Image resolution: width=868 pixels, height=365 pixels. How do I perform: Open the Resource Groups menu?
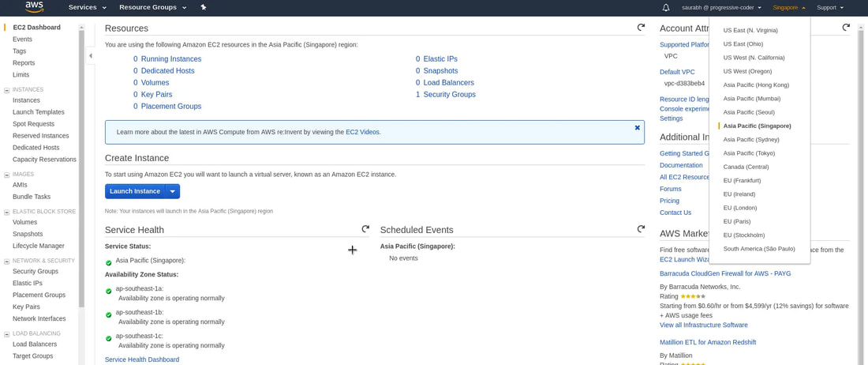152,8
